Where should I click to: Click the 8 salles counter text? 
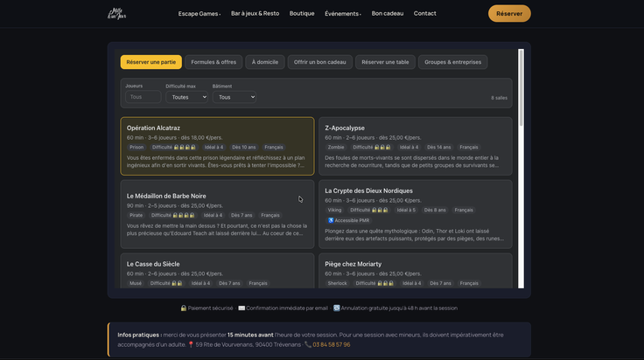499,98
